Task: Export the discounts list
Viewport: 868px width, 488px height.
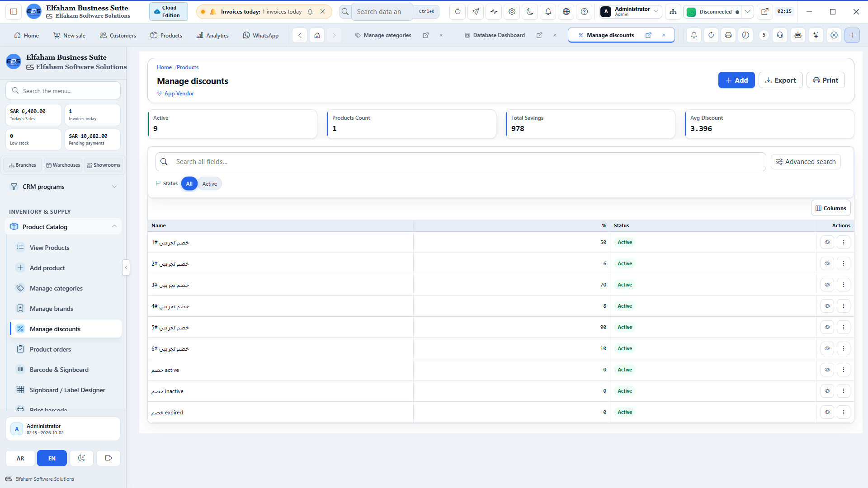Action: pos(780,80)
